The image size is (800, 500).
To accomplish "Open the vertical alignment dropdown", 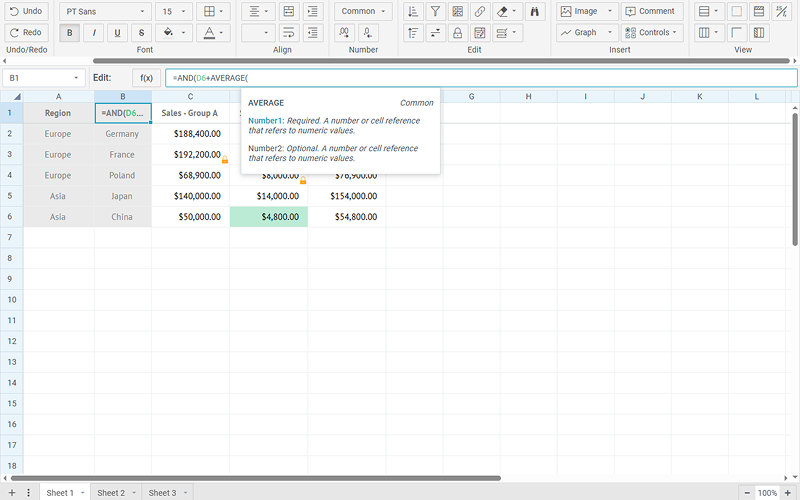I will coord(258,33).
